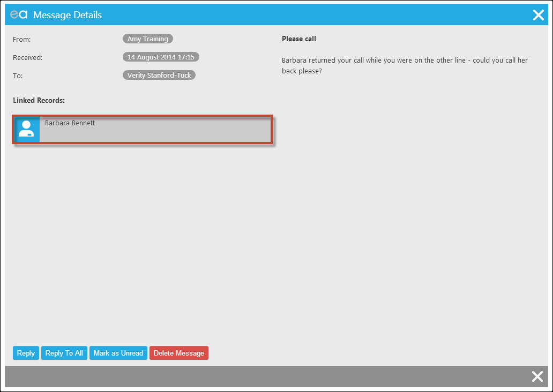Click the Received: label
Image resolution: width=553 pixels, height=392 pixels.
(27, 57)
